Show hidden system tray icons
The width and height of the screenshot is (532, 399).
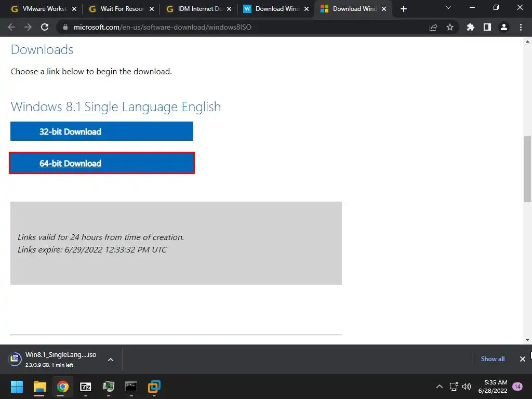440,387
